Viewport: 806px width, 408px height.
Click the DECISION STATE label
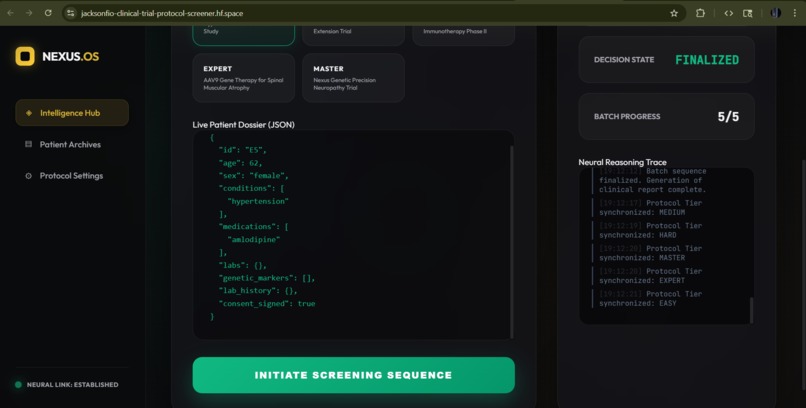[x=624, y=60]
